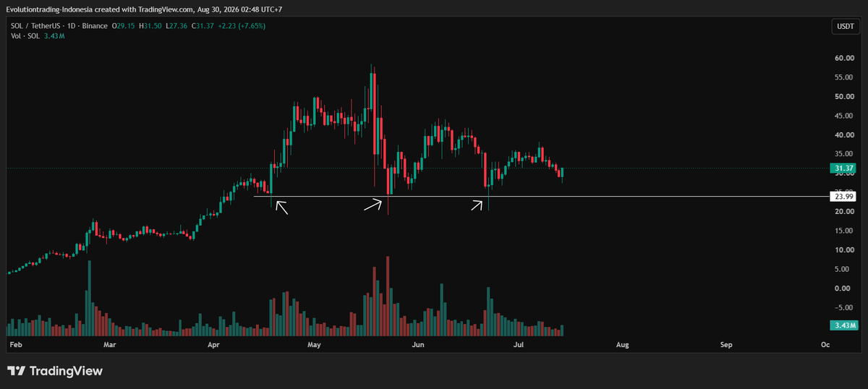Click the Aug label on the time axis
Viewport: 868px width, 389px height.
(622, 346)
